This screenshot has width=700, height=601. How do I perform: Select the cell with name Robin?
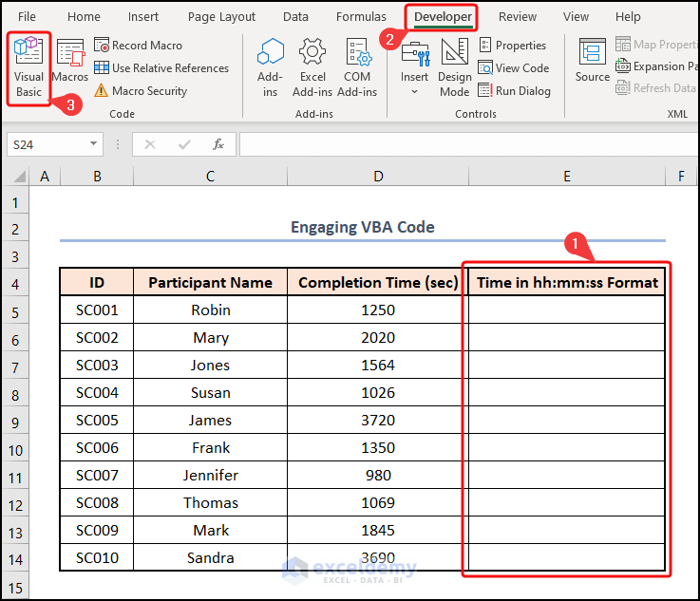click(210, 310)
